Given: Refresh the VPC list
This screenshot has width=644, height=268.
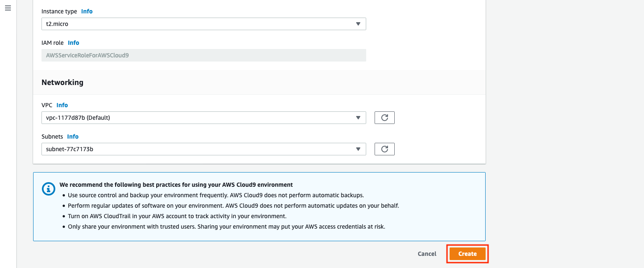Looking at the screenshot, I should (x=384, y=117).
